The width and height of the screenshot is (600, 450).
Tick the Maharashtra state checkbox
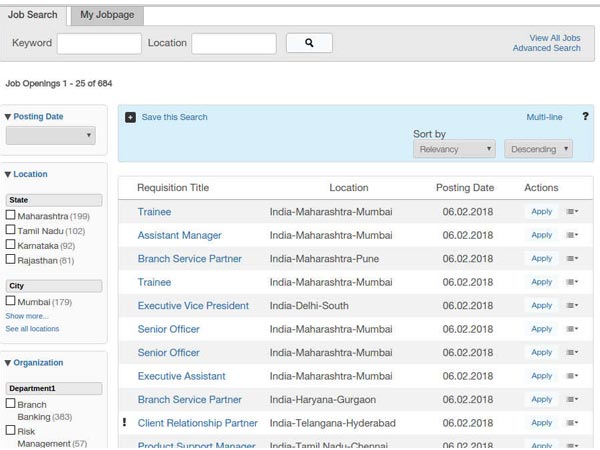point(11,215)
